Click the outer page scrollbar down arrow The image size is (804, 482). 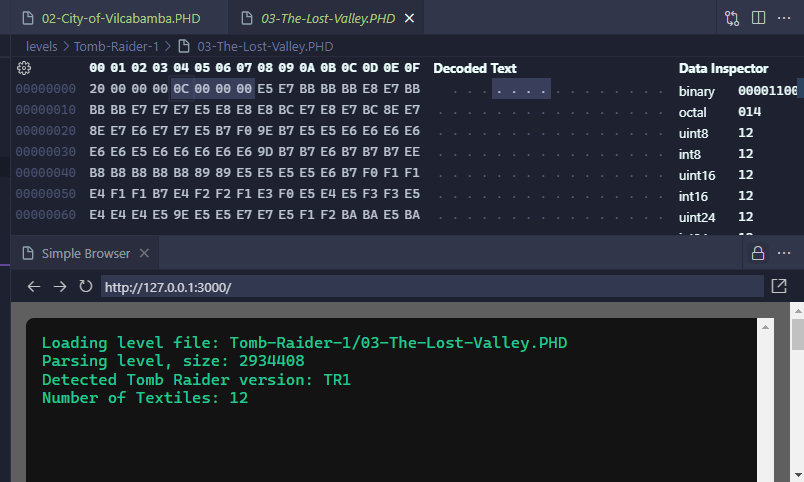[x=798, y=475]
